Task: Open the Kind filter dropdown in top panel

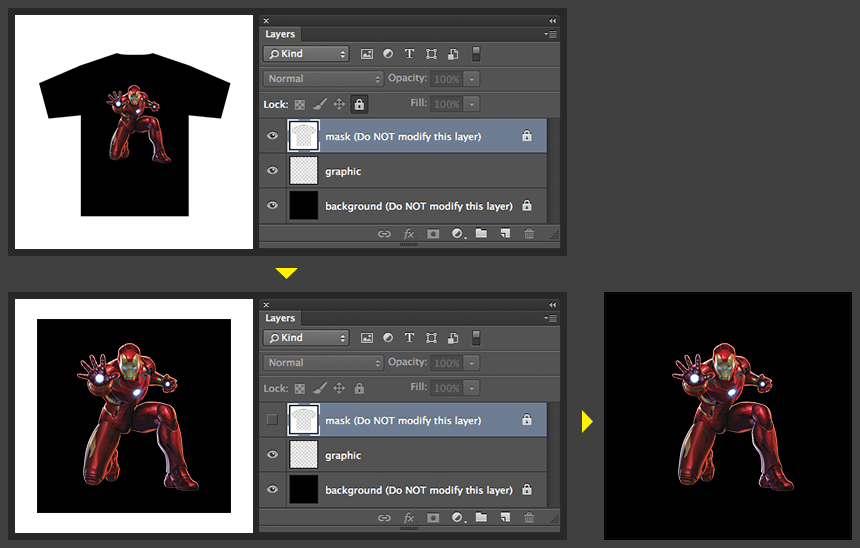Action: pos(306,54)
